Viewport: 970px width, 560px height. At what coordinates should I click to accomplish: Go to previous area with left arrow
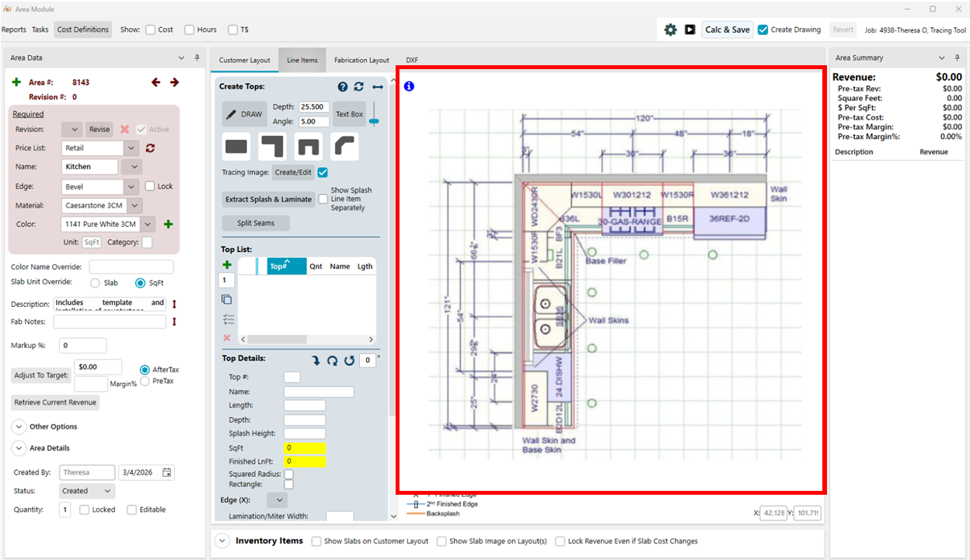pyautogui.click(x=156, y=82)
